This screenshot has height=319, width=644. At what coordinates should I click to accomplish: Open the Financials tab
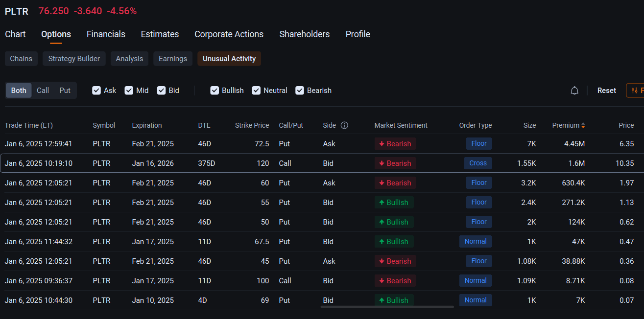coord(106,34)
